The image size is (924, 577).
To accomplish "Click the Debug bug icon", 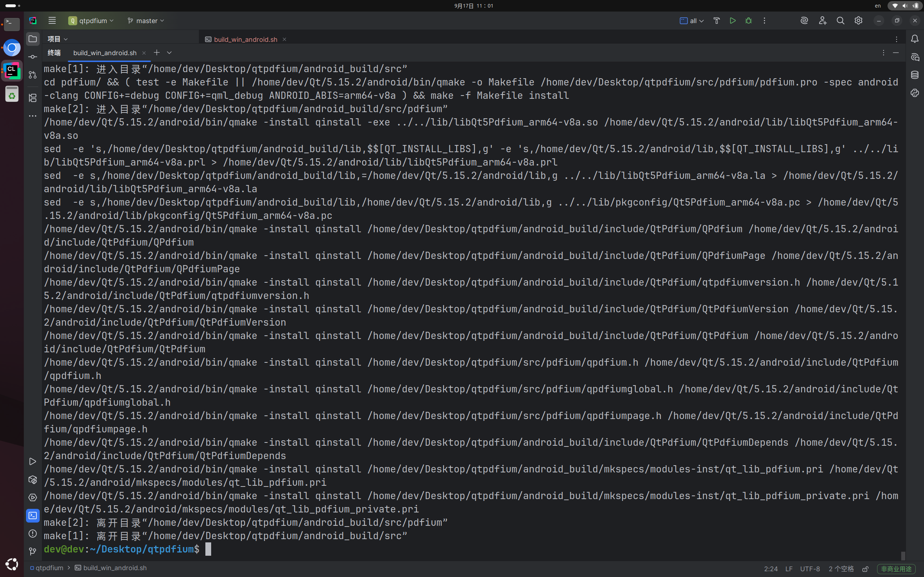I will (748, 21).
